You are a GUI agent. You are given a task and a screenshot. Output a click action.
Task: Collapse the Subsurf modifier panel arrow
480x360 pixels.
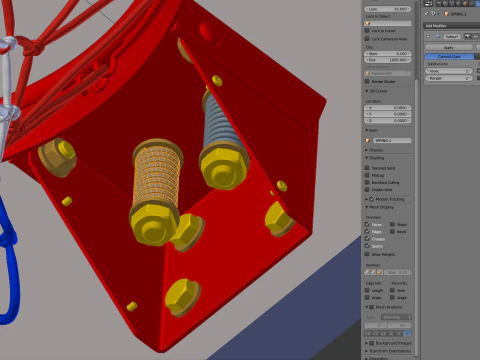click(428, 36)
